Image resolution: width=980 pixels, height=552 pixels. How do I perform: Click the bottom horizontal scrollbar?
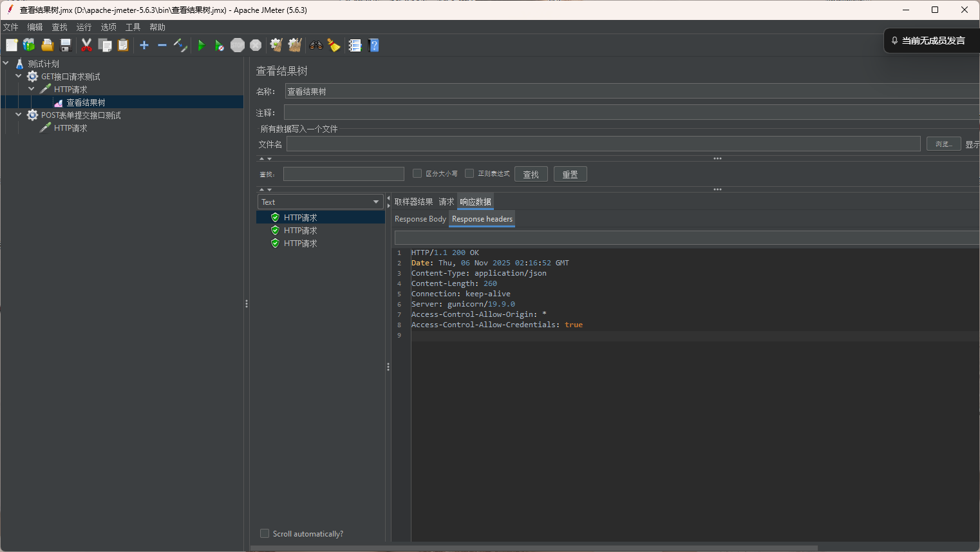pyautogui.click(x=534, y=548)
